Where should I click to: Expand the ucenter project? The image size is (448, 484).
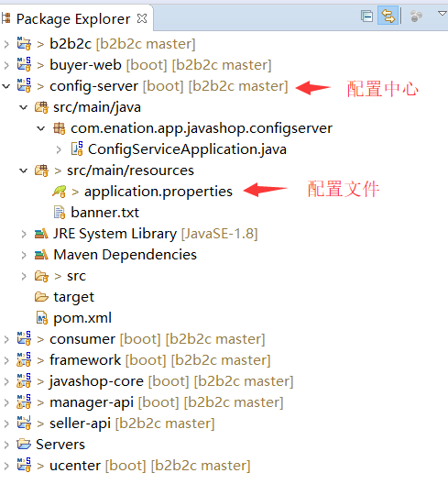(x=6, y=466)
